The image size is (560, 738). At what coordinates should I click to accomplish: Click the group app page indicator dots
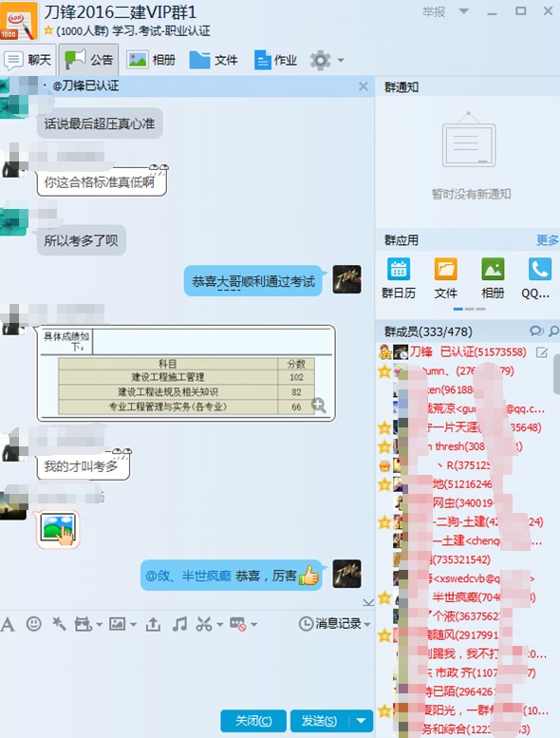point(469,310)
